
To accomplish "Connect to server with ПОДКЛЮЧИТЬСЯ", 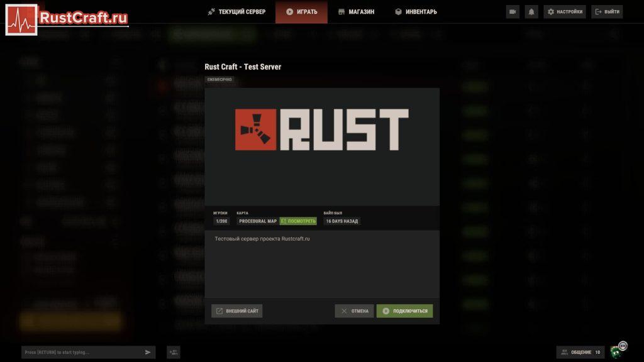I will pyautogui.click(x=404, y=311).
